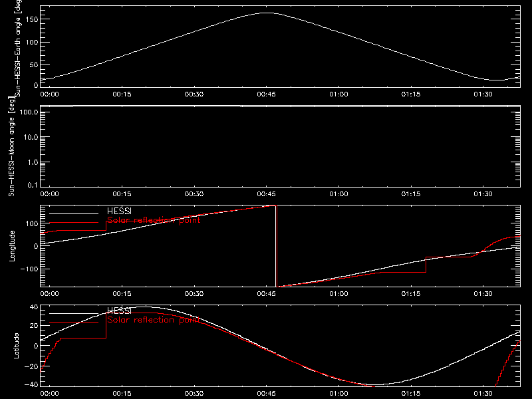Image resolution: width=532 pixels, height=399 pixels.
Task: Click red legend line in Longitude plot
Action: (x=74, y=223)
